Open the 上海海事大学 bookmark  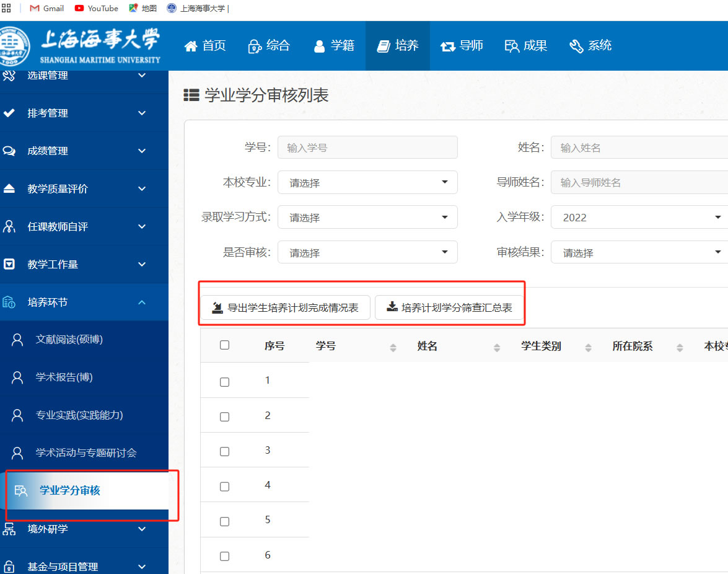(x=198, y=8)
